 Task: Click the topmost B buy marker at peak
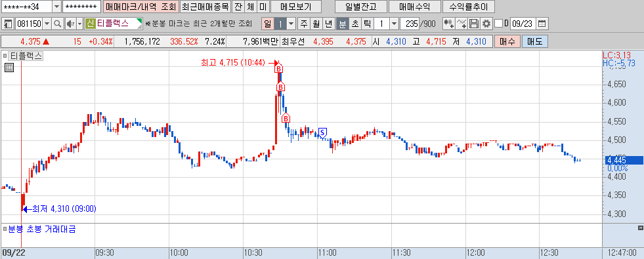(279, 69)
